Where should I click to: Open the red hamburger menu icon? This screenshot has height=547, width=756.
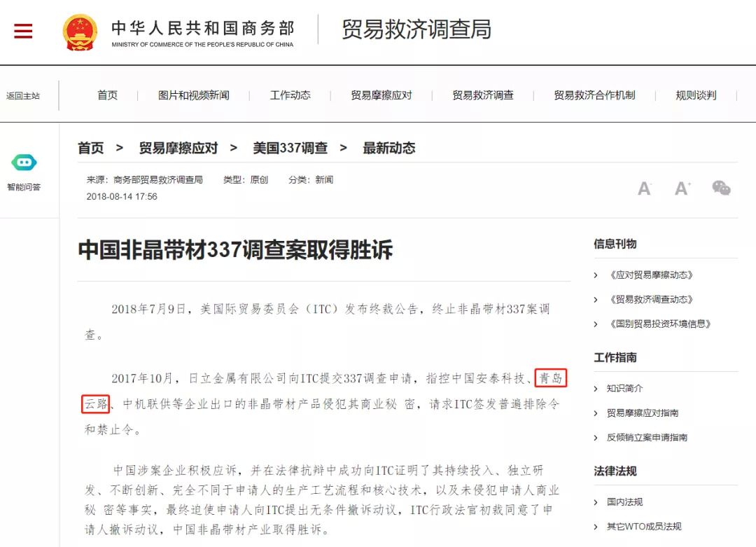[x=23, y=32]
